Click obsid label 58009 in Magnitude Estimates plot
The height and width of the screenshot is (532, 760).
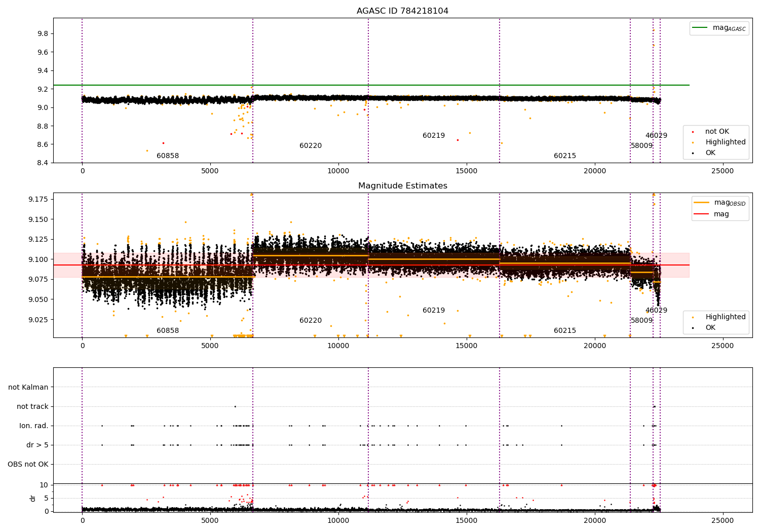pos(641,321)
